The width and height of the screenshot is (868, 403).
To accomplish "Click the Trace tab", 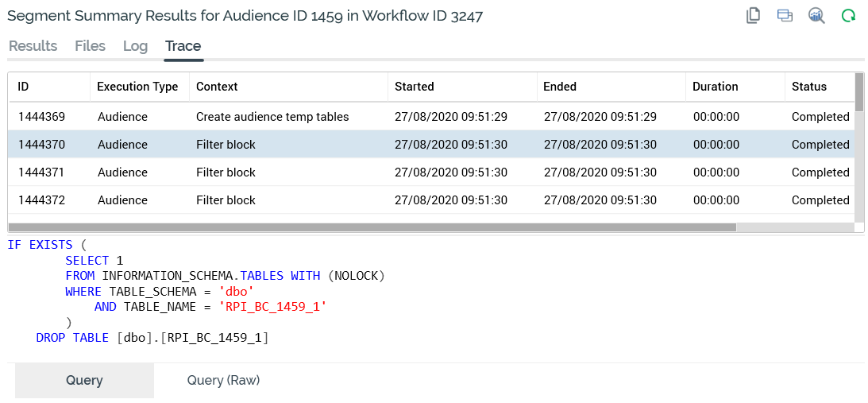I will click(x=183, y=46).
